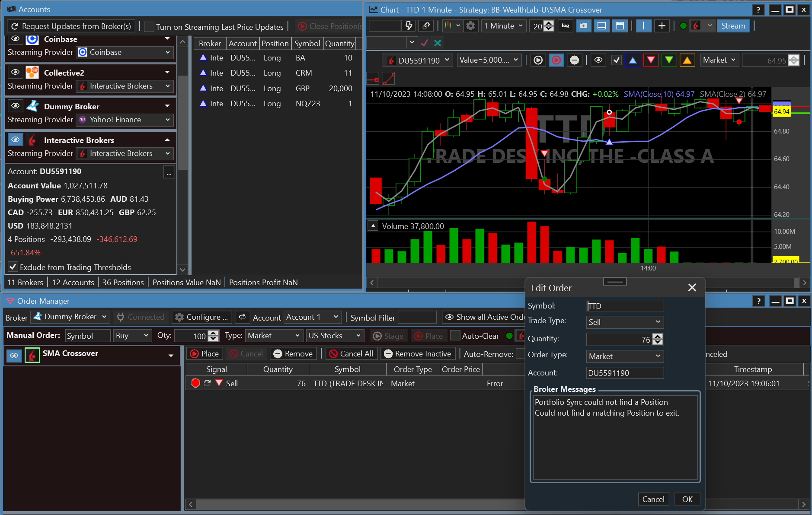
Task: Toggle the log scale button
Action: (x=565, y=26)
